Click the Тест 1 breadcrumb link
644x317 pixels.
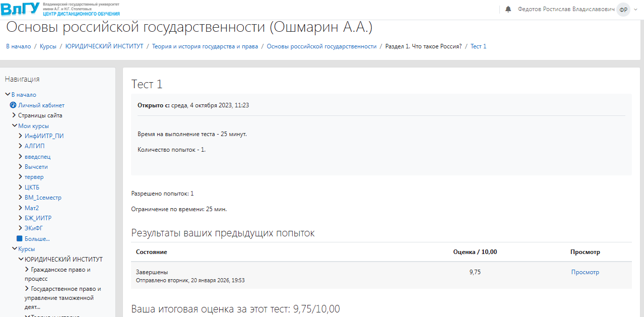coord(478,46)
